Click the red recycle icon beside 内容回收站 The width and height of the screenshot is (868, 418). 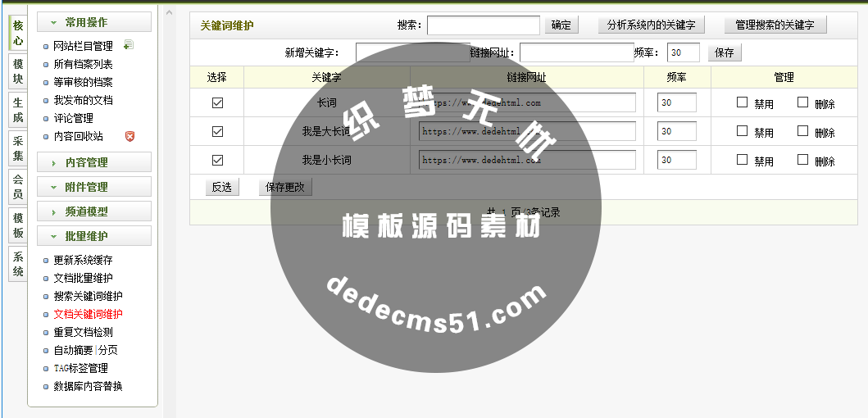[130, 136]
